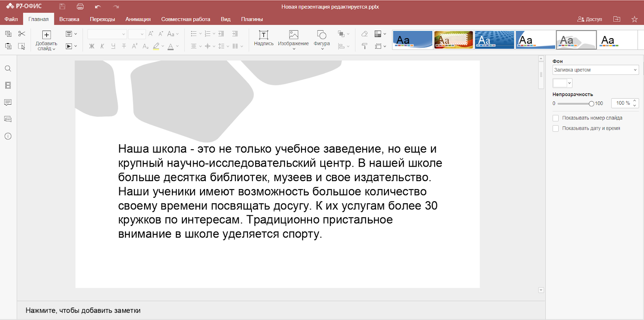Click the Доступ sharing button
This screenshot has width=644, height=320.
[590, 19]
